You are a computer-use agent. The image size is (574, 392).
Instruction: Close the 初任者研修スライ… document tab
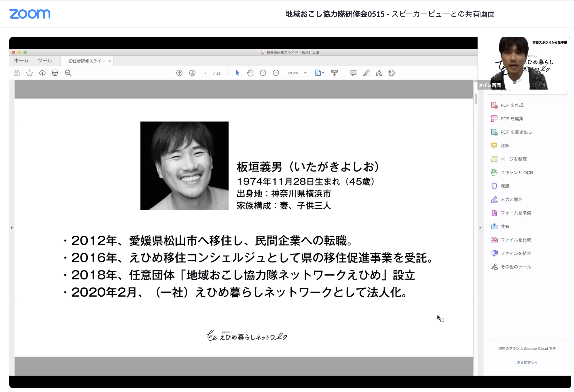coord(109,61)
